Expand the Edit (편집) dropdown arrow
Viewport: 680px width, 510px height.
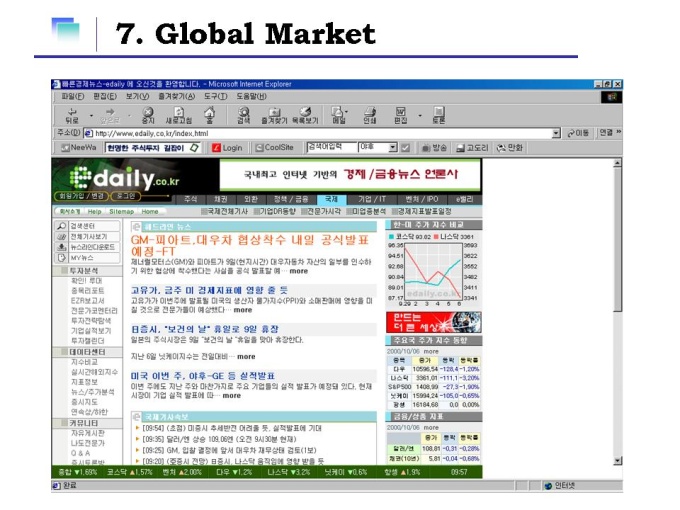pos(419,116)
